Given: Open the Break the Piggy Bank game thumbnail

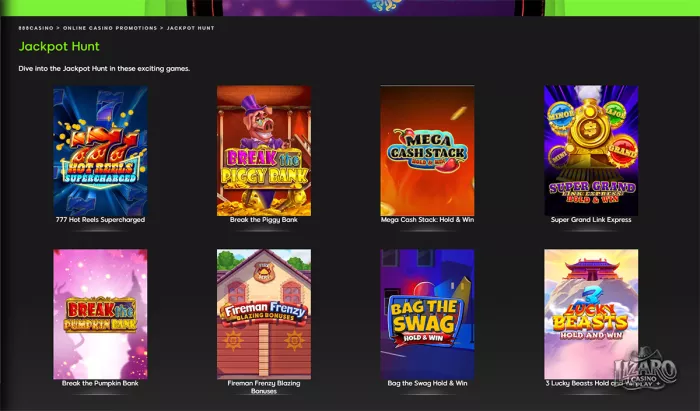Looking at the screenshot, I should point(264,151).
